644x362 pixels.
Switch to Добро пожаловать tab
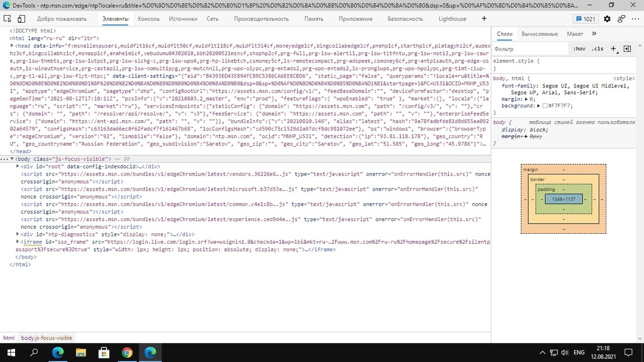coord(62,19)
